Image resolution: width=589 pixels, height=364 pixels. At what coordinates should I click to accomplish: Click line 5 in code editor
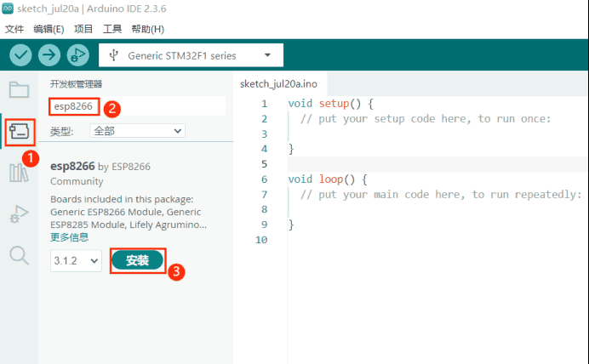click(x=426, y=163)
